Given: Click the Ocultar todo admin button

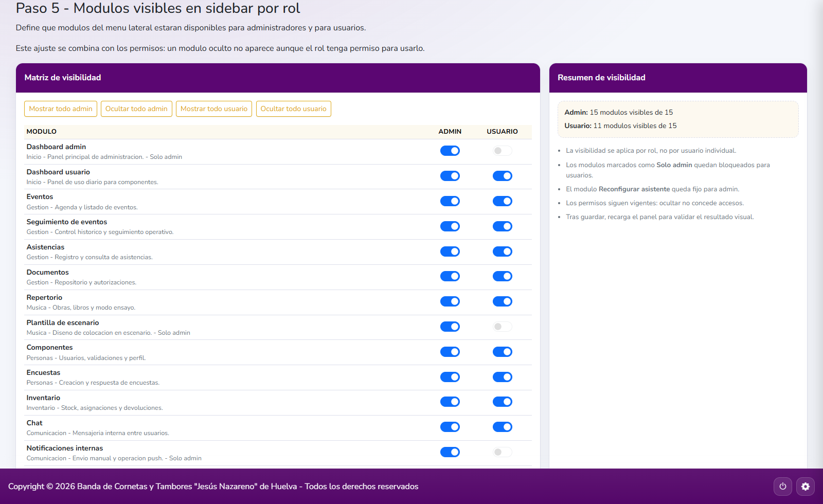Looking at the screenshot, I should coord(136,109).
